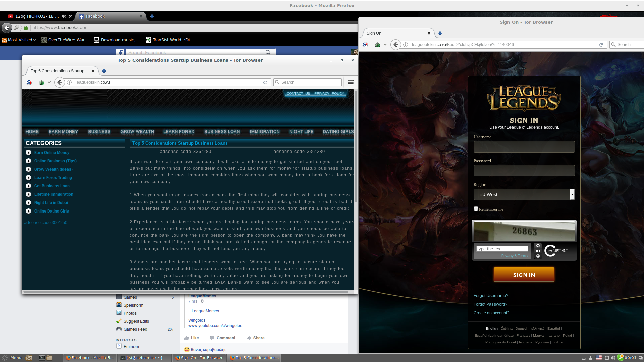Image resolution: width=644 pixels, height=362 pixels.
Task: Select the Sign On tab
Action: (398, 33)
